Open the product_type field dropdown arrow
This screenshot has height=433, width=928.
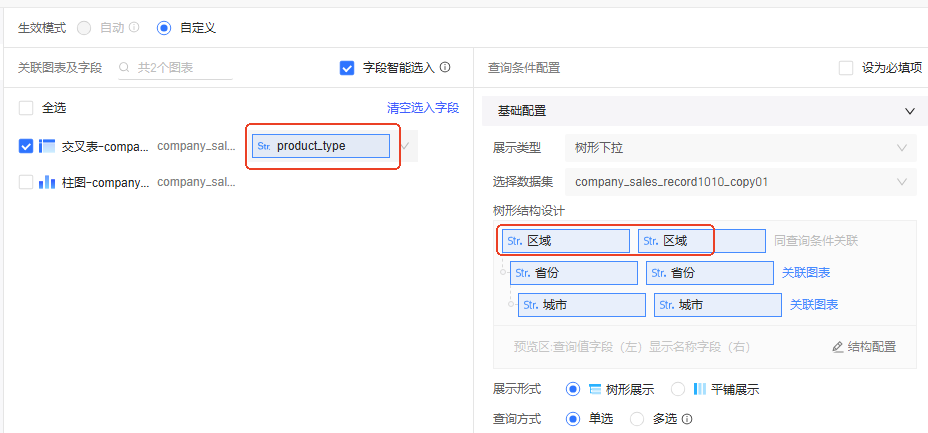click(x=405, y=146)
